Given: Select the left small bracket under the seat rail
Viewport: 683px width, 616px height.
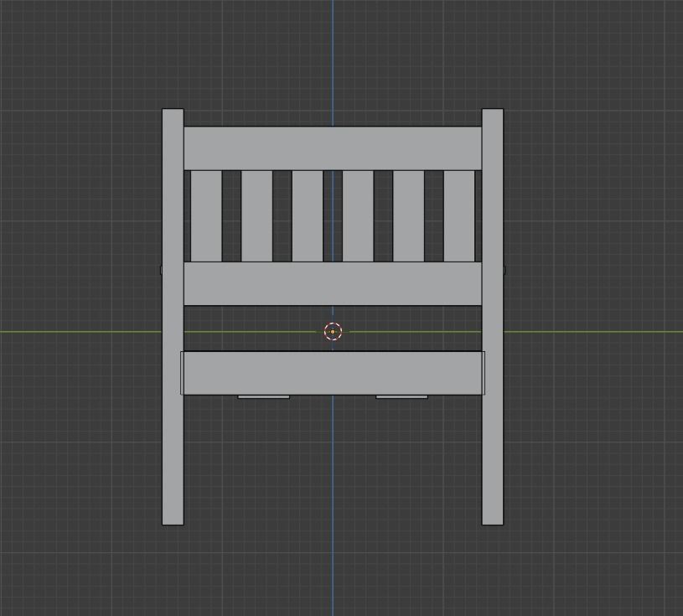Looking at the screenshot, I should [263, 397].
